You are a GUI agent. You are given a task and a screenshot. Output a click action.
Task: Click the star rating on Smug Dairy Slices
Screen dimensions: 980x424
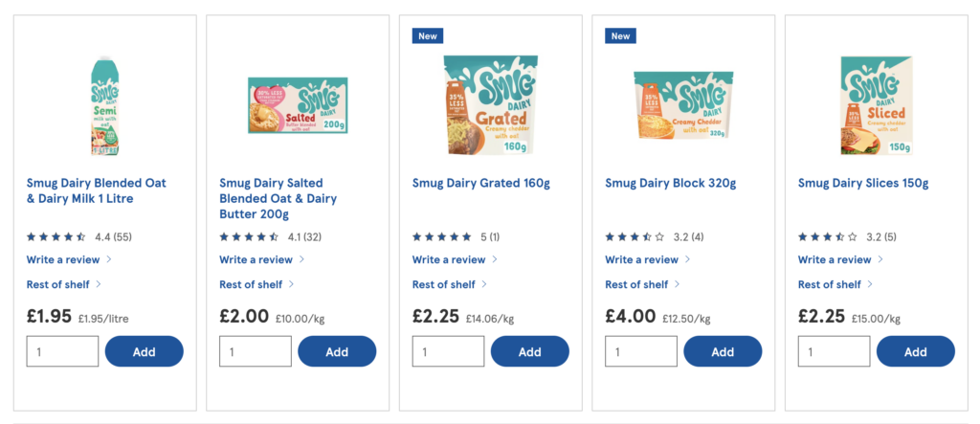pos(828,236)
